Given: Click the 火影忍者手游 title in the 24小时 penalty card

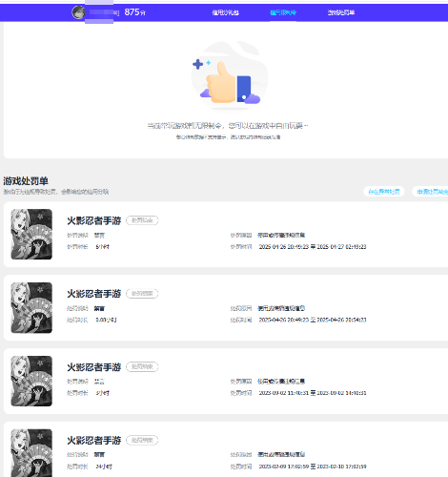Looking at the screenshot, I should (x=94, y=440).
